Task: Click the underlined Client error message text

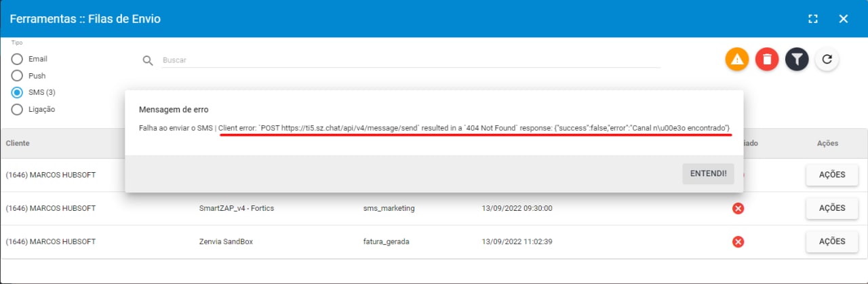Action: click(x=474, y=127)
